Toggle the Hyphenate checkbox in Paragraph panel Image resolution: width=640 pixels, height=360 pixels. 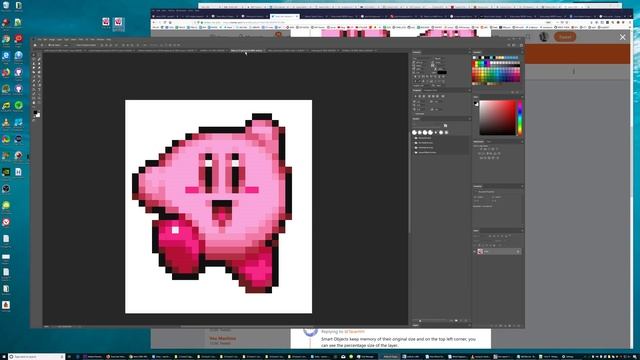coord(415,114)
